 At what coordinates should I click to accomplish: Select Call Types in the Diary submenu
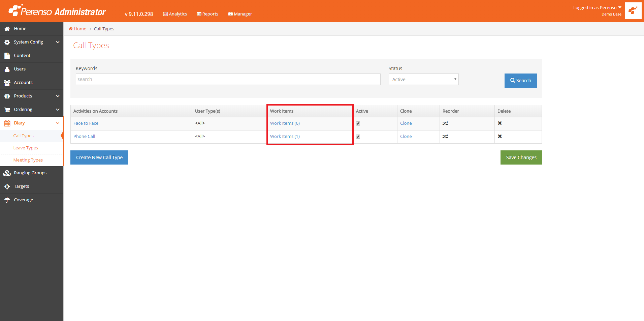(24, 136)
